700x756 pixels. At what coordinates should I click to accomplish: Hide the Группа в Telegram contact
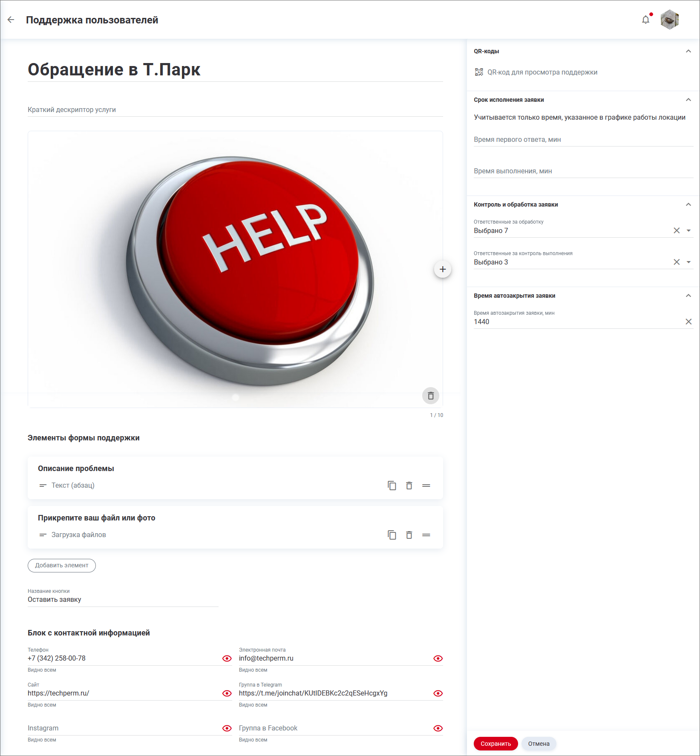[x=438, y=693]
